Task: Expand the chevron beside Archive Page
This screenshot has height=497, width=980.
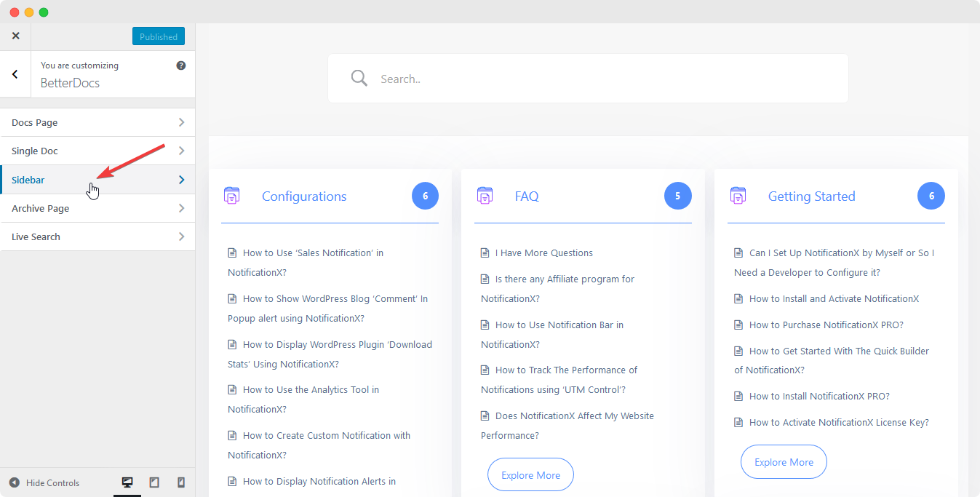Action: click(x=181, y=208)
